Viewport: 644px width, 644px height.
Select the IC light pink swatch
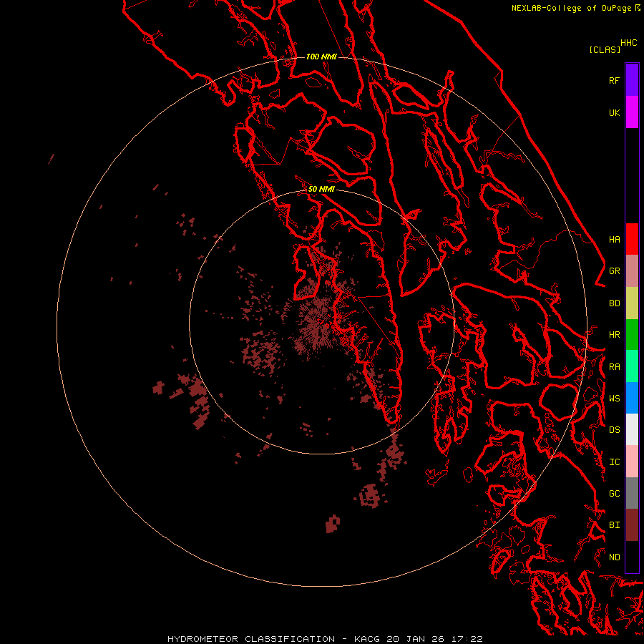pos(632,462)
